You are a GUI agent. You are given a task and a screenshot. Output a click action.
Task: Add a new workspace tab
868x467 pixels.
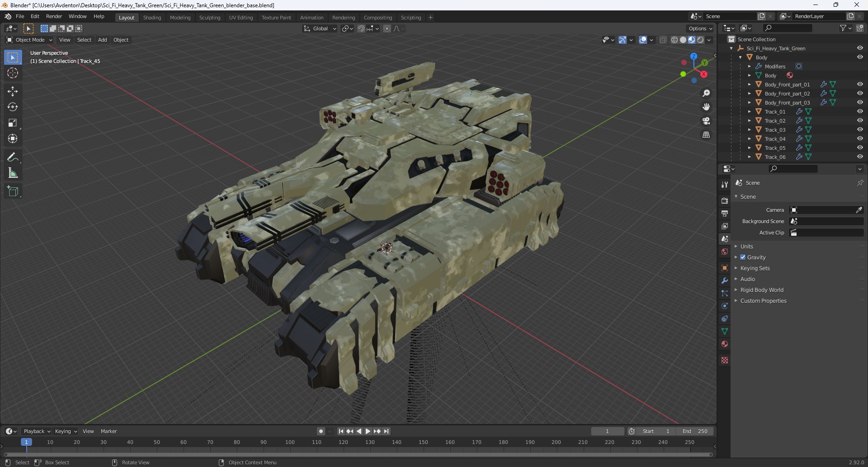click(x=430, y=18)
